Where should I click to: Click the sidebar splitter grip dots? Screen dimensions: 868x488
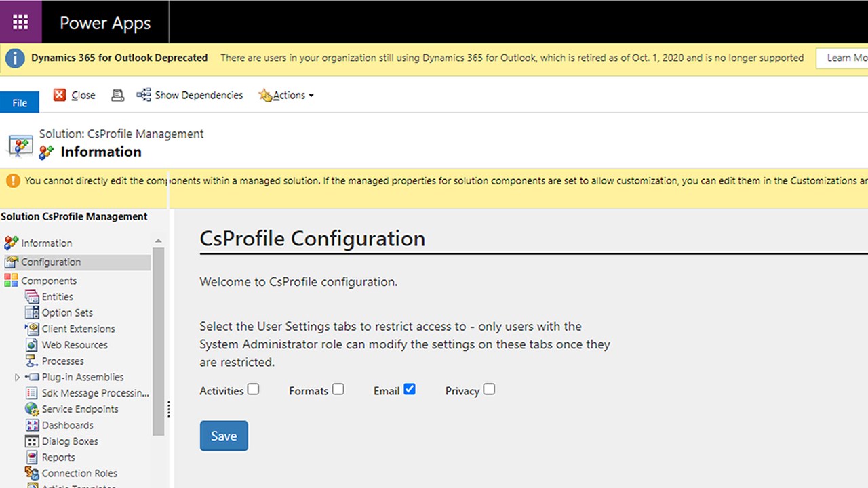pos(169,409)
